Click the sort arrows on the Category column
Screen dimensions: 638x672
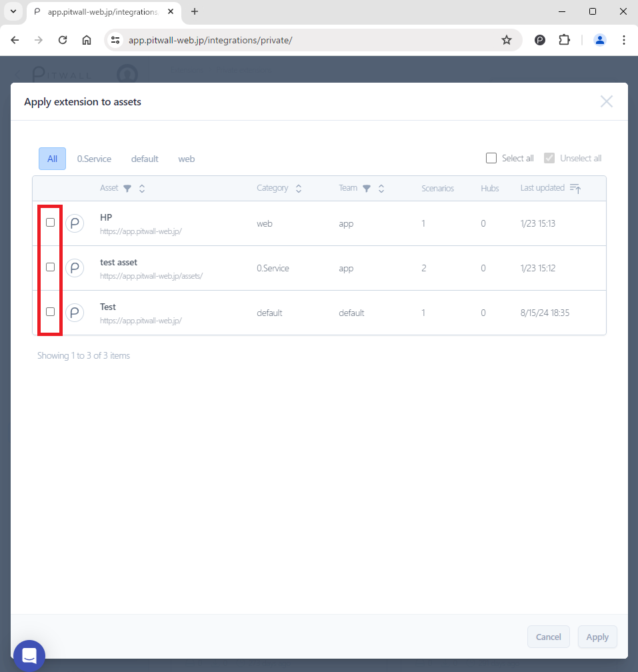(298, 188)
